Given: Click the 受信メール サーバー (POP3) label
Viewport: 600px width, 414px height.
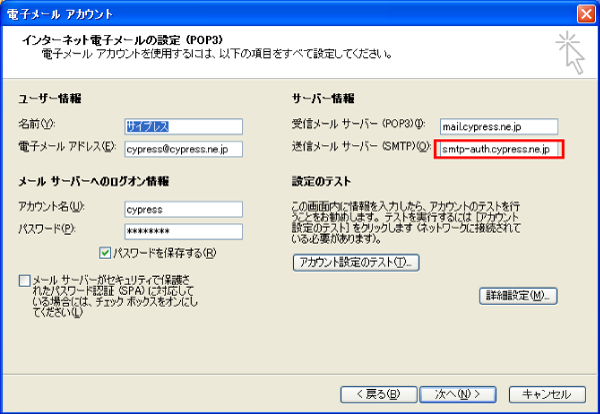Looking at the screenshot, I should click(x=359, y=124).
